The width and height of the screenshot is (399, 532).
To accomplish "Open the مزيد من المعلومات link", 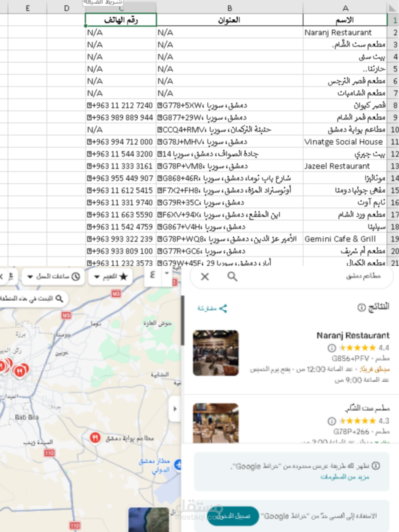I will (x=345, y=477).
